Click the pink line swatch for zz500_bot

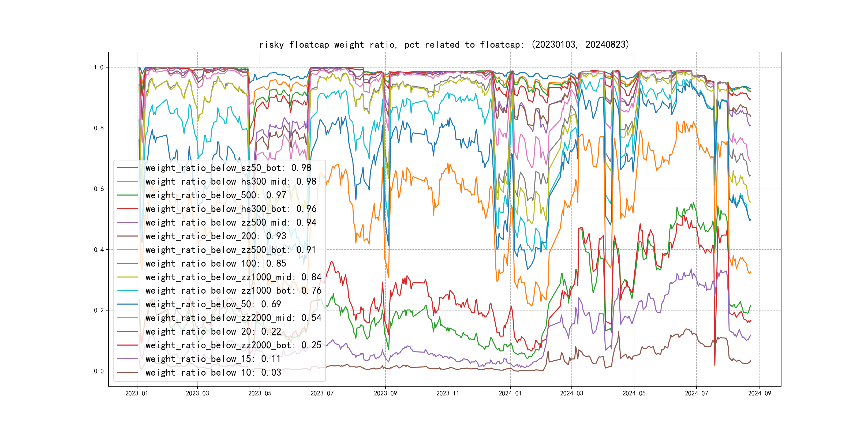click(x=128, y=250)
